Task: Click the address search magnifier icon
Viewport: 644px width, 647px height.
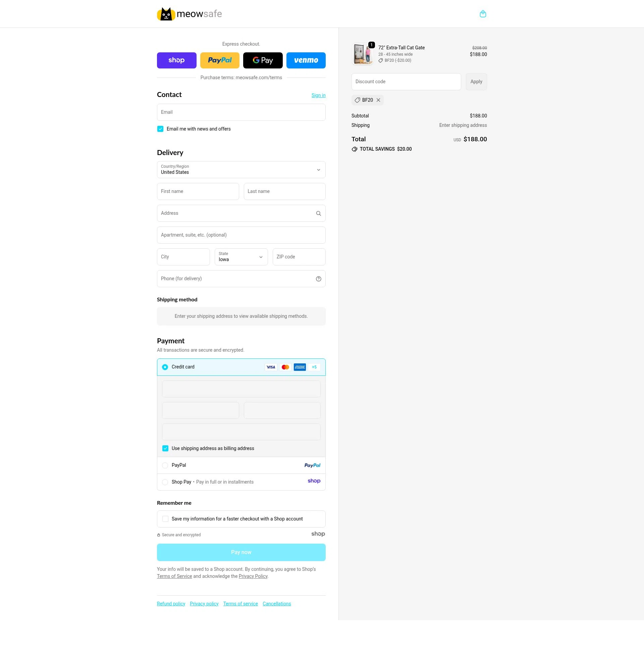Action: coord(318,213)
